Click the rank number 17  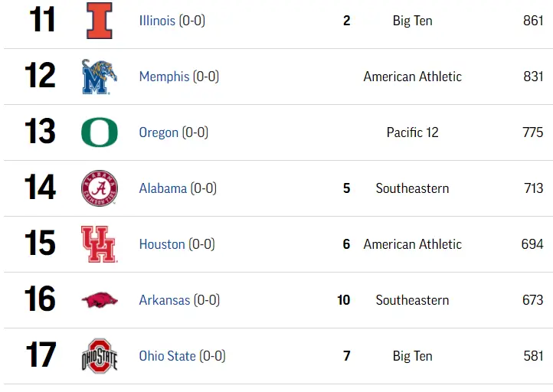click(41, 356)
